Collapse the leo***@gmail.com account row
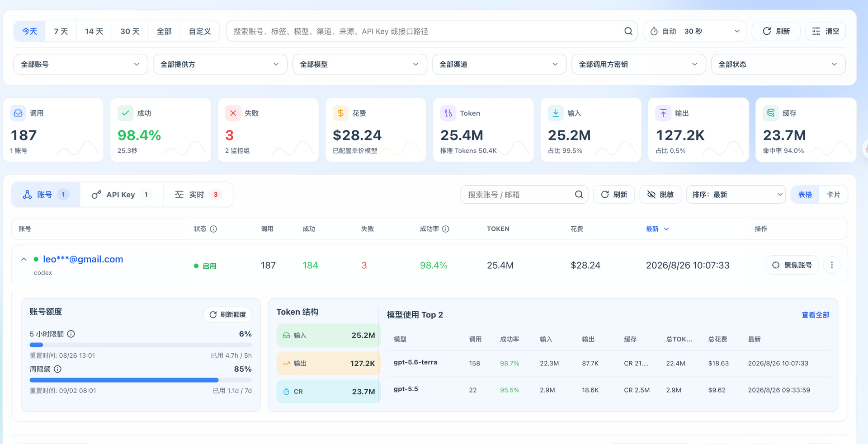Image resolution: width=868 pixels, height=444 pixels. click(x=24, y=259)
